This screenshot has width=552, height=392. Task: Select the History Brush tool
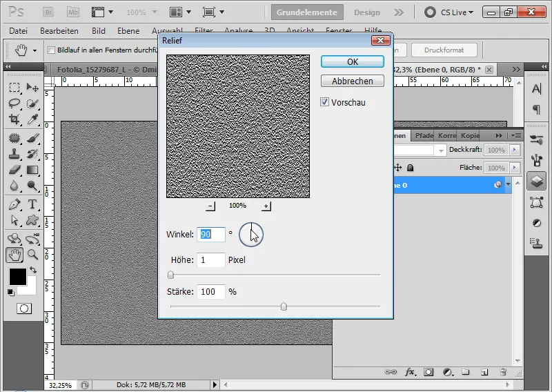point(32,154)
